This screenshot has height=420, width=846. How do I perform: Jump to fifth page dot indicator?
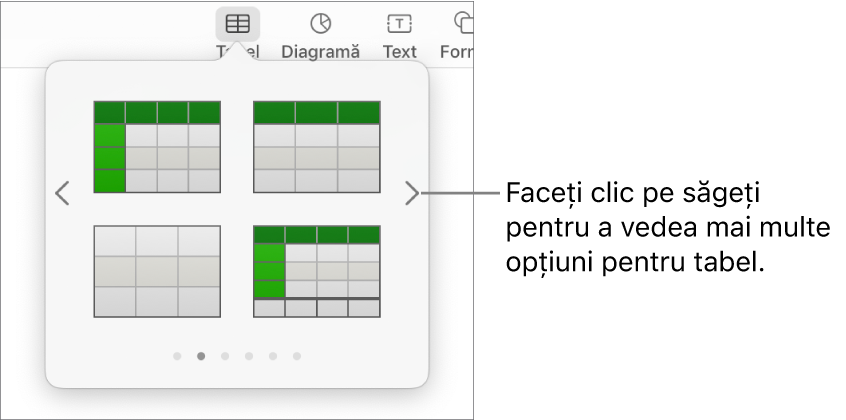[x=273, y=356]
